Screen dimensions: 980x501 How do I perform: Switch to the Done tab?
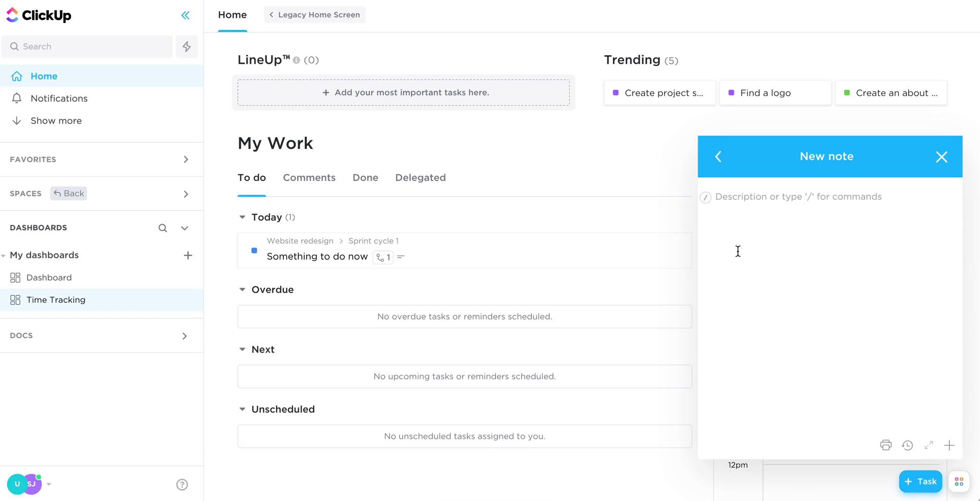tap(365, 178)
